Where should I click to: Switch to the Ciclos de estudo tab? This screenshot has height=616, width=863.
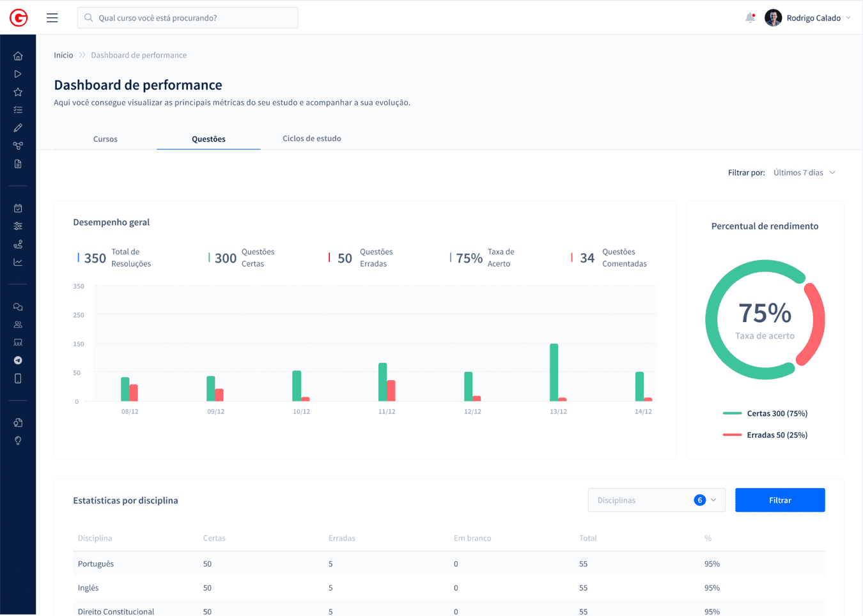pyautogui.click(x=312, y=139)
